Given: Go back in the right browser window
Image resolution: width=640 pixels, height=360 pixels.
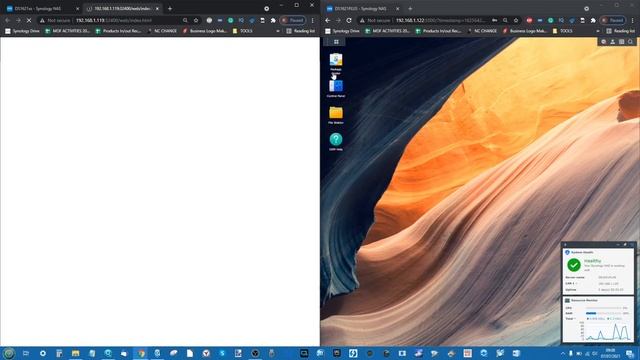Looking at the screenshot, I should click(x=328, y=20).
